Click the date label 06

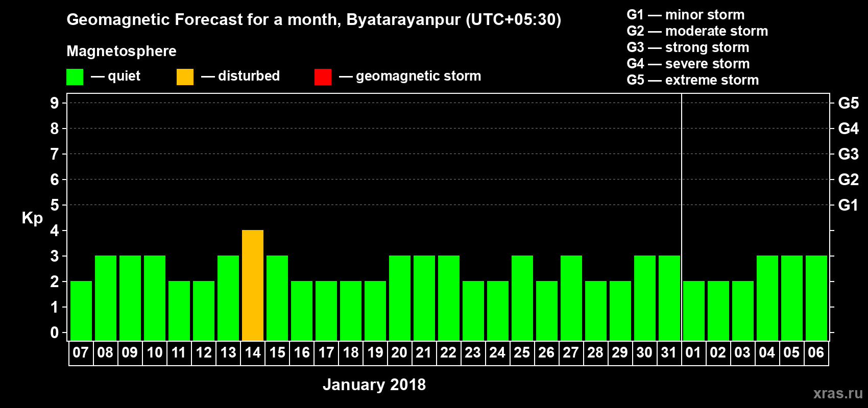pos(816,352)
